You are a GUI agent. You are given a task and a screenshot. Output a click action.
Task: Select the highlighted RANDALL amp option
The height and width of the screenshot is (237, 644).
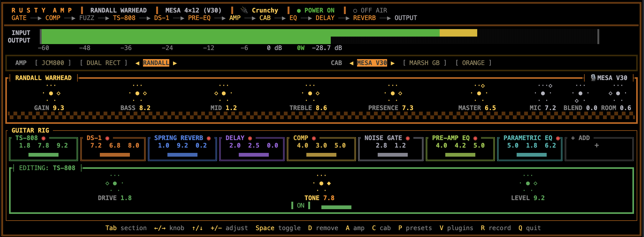(156, 63)
